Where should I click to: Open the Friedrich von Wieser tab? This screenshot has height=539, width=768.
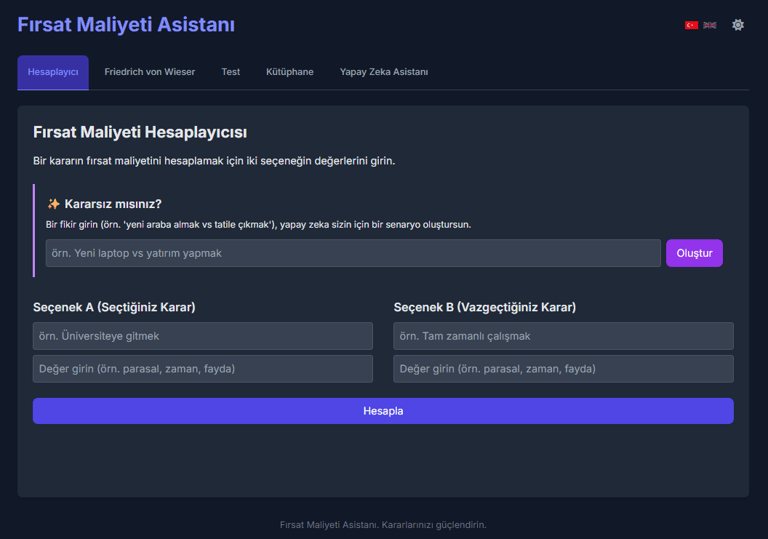tap(149, 72)
